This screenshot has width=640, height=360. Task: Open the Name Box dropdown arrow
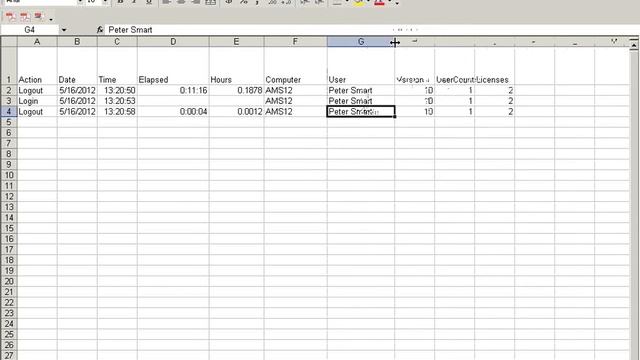(x=64, y=30)
